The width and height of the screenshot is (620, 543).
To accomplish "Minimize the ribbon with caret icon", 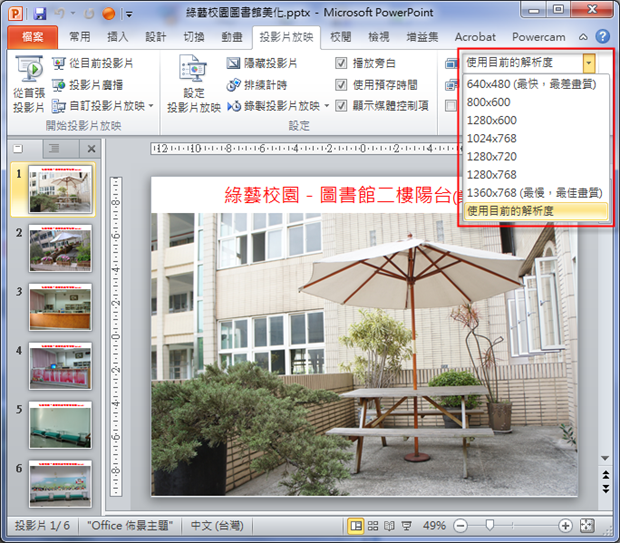I will tap(583, 37).
